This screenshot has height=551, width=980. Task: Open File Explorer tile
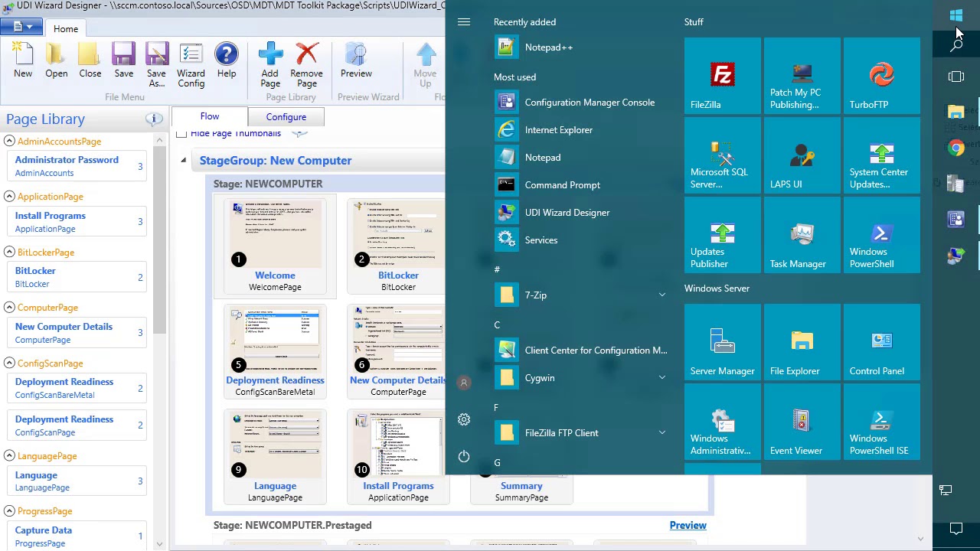coord(802,343)
